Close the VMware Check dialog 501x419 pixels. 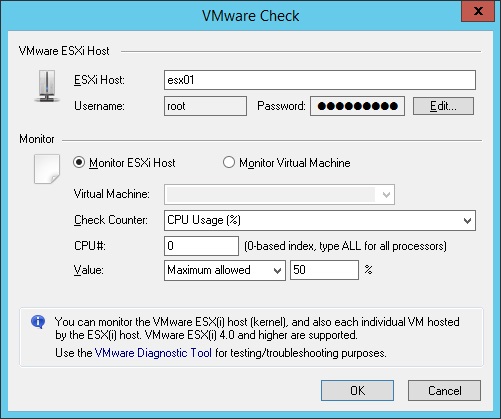478,11
